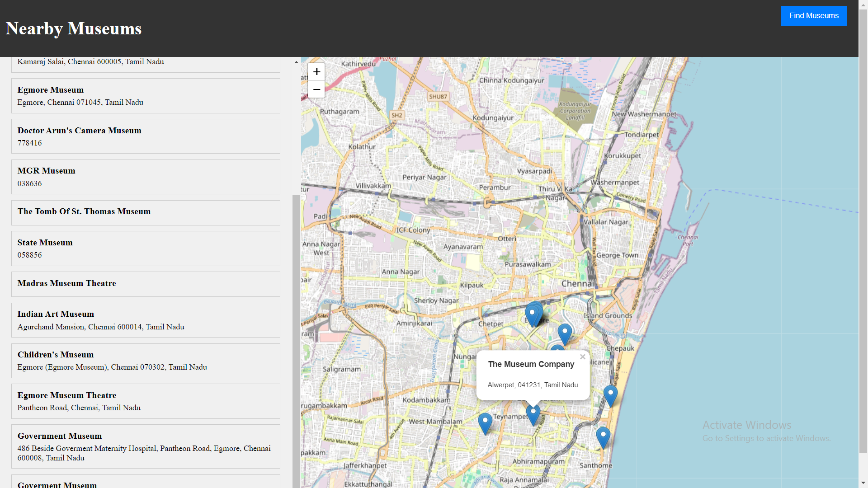Click map marker near West Mambalam
The image size is (868, 488).
(485, 422)
